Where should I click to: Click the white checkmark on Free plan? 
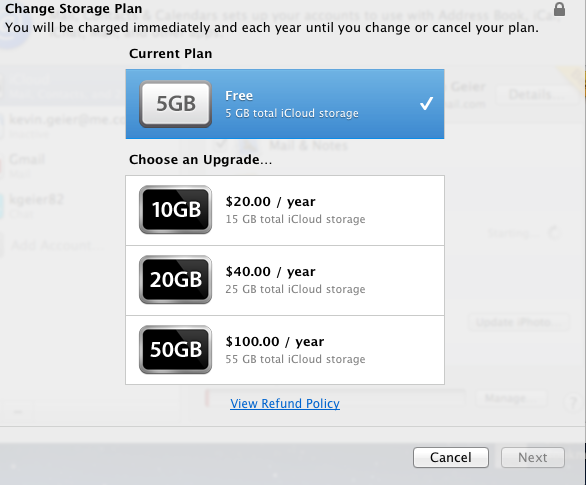point(426,103)
